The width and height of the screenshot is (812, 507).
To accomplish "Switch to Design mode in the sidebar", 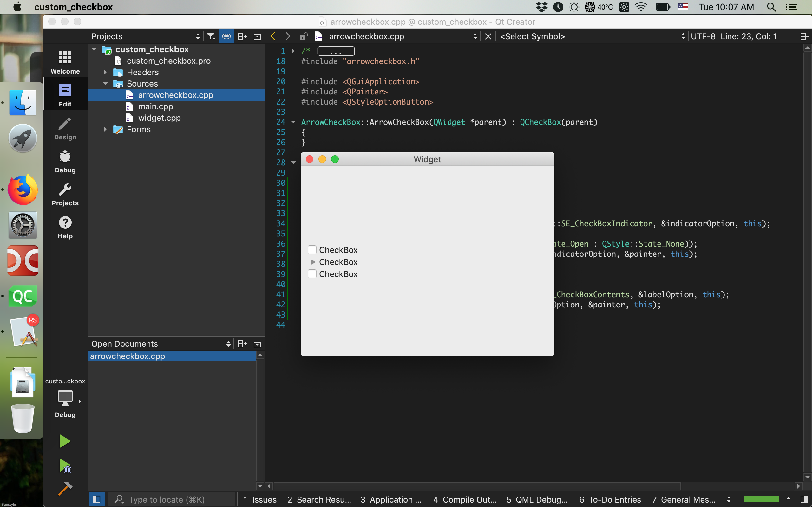I will pos(65,128).
